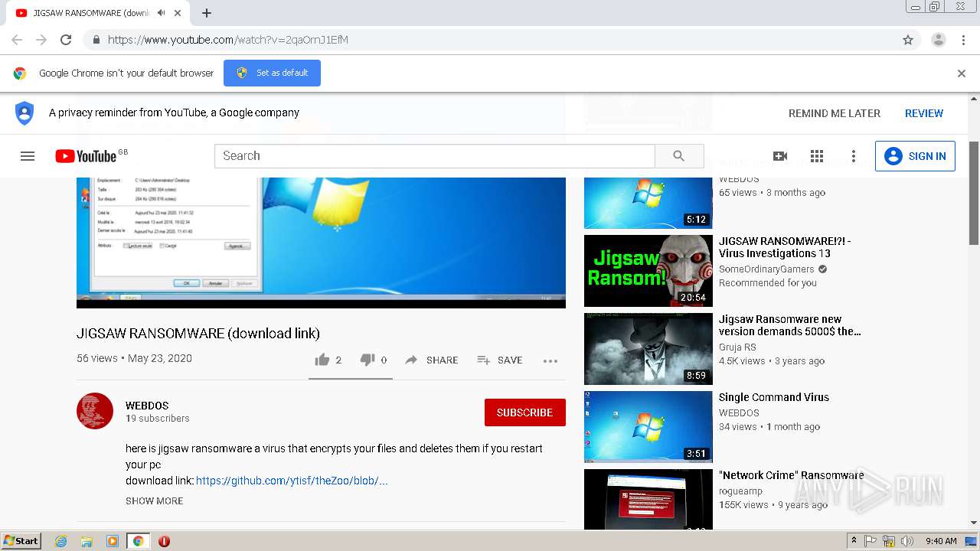Open volume control in system tray

point(907,541)
